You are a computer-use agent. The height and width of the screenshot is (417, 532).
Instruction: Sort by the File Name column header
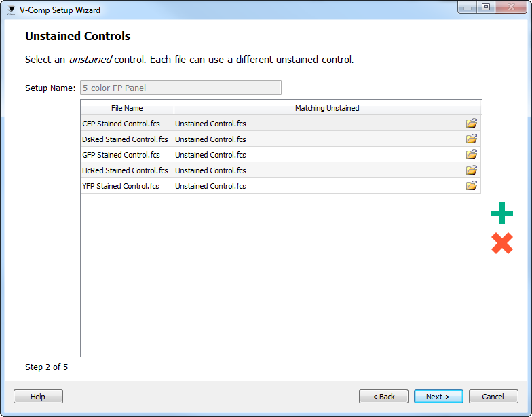[127, 108]
